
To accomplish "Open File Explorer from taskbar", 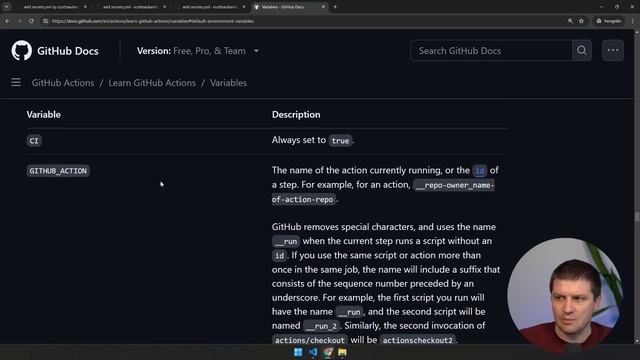I will click(342, 352).
